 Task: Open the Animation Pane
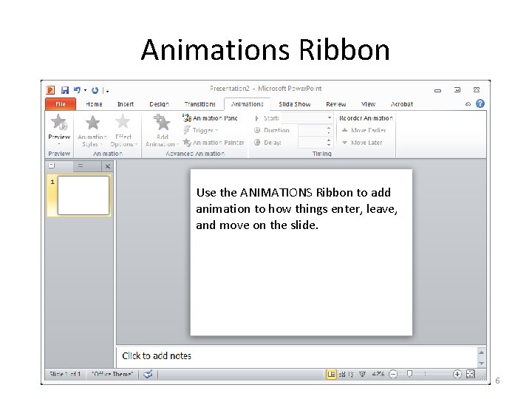[x=211, y=118]
